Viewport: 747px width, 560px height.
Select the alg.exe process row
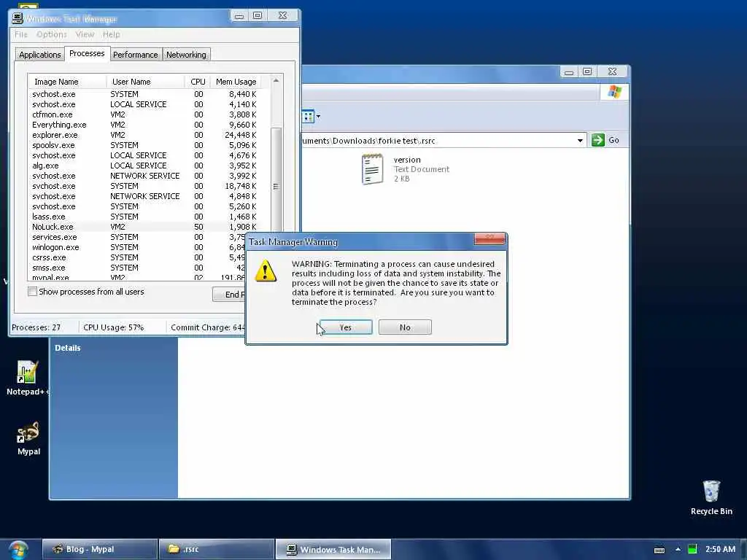(x=144, y=166)
